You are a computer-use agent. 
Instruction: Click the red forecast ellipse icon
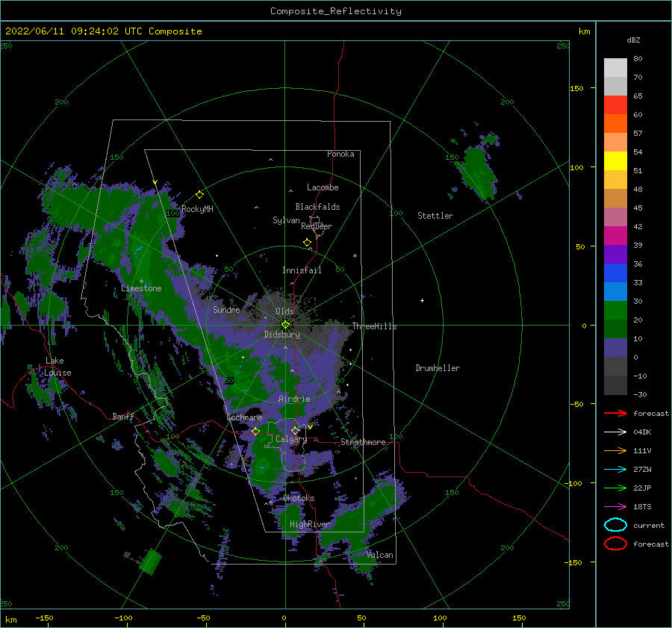pos(615,544)
